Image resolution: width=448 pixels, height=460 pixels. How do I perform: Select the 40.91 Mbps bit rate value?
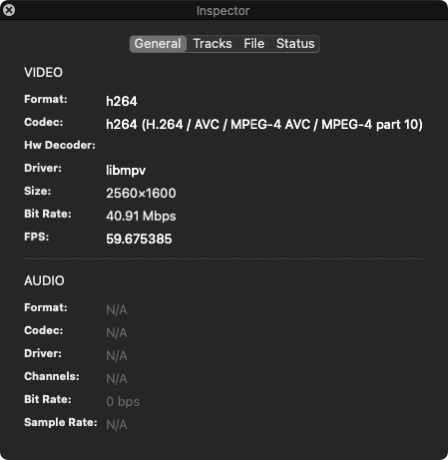141,216
